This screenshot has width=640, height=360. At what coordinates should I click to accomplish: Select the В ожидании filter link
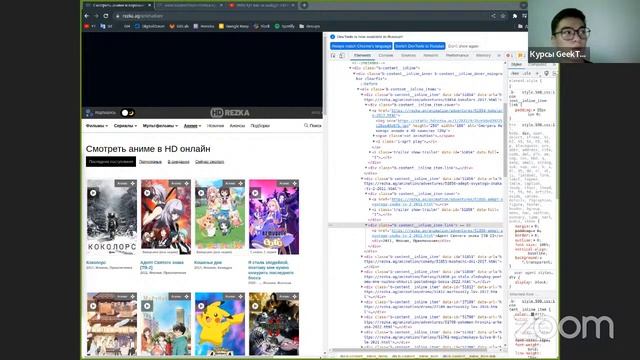point(178,162)
